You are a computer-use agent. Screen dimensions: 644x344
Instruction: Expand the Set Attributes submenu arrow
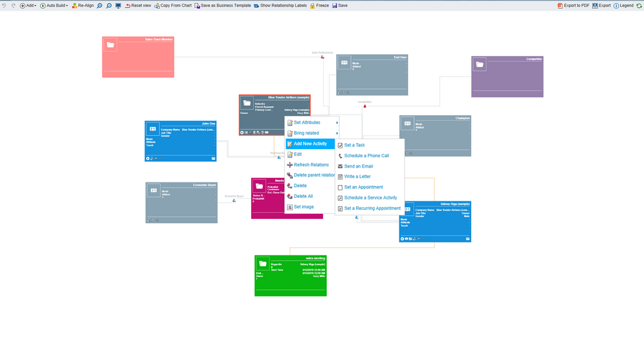[336, 123]
